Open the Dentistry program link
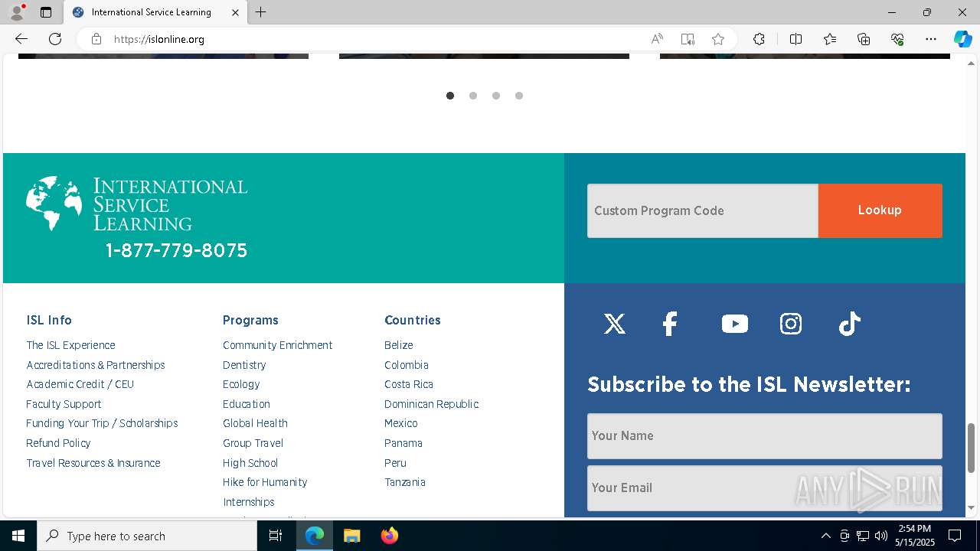Screen dimensions: 980x551 click(244, 365)
